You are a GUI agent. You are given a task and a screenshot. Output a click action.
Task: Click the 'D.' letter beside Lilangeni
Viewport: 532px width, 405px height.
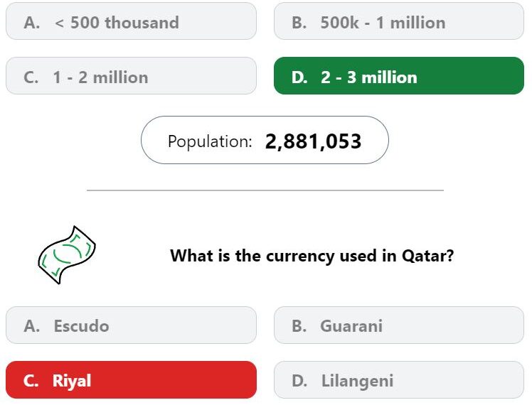(x=299, y=380)
